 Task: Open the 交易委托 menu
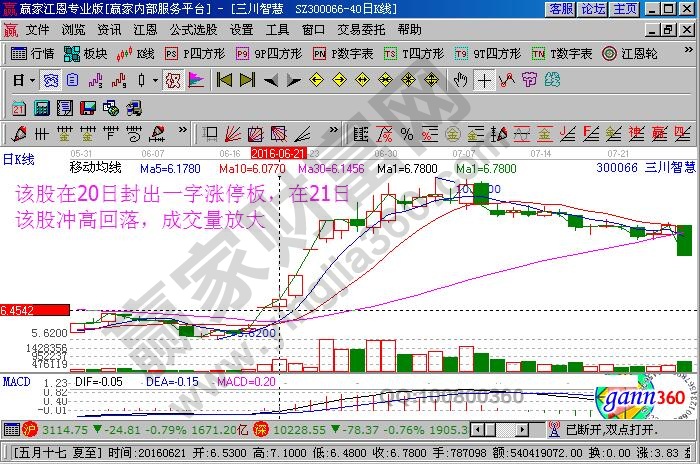[x=361, y=30]
